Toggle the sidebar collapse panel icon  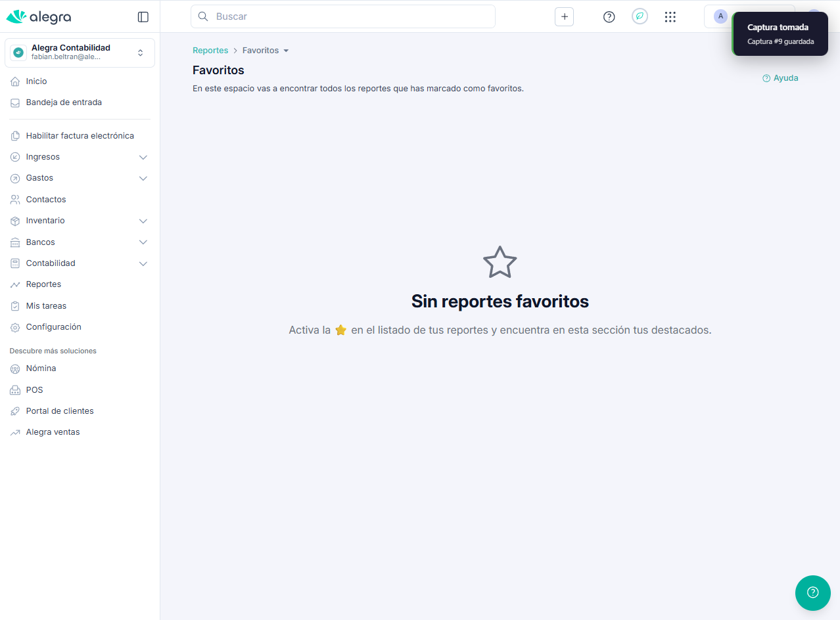[143, 16]
